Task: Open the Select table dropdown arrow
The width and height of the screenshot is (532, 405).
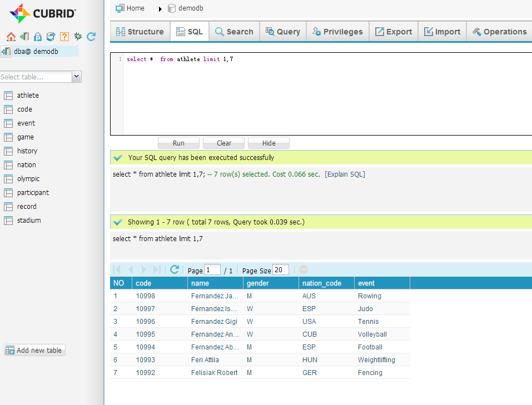Action: pyautogui.click(x=77, y=77)
